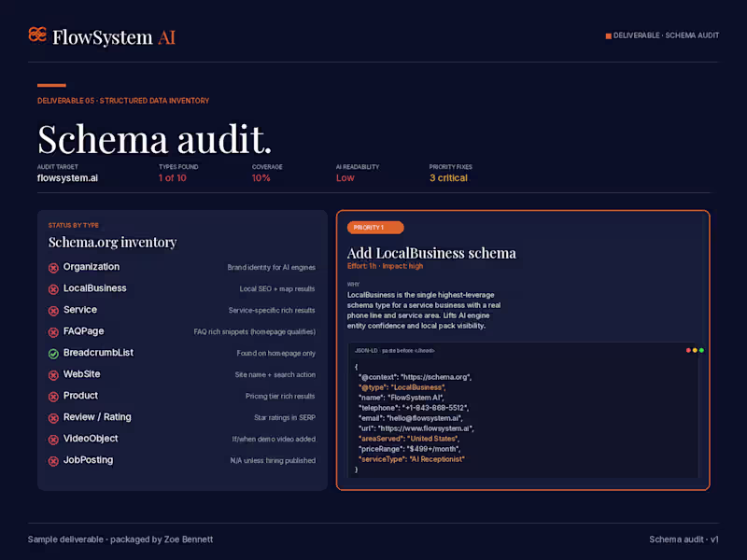
Task: Click 'Pricing tier rich results' description
Action: [280, 396]
